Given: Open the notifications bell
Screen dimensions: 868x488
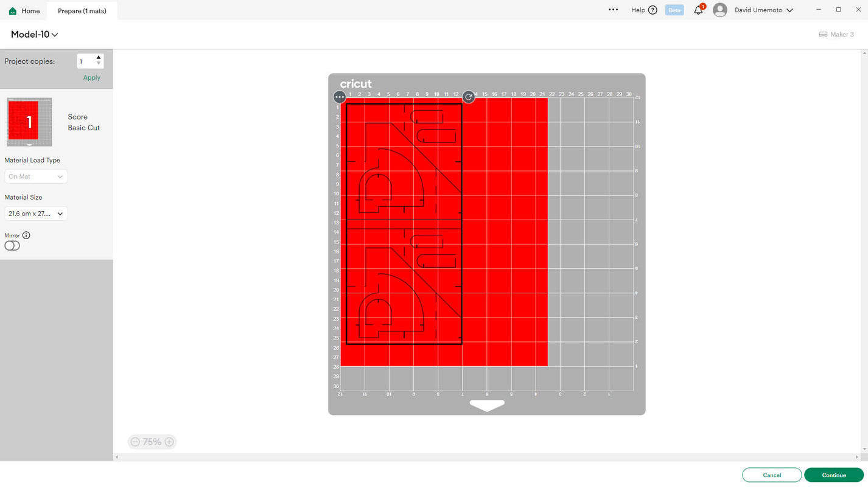Looking at the screenshot, I should tap(698, 10).
